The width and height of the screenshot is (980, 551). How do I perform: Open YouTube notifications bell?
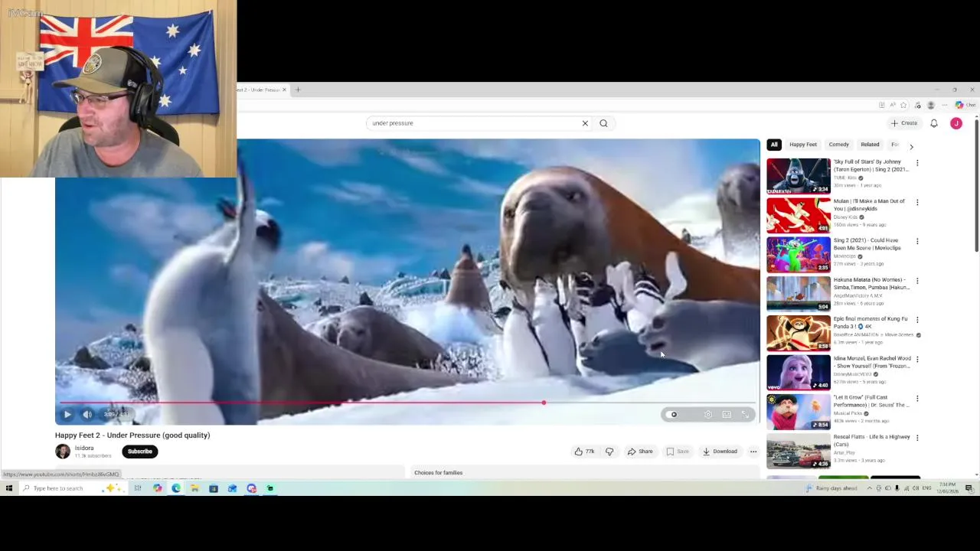934,123
